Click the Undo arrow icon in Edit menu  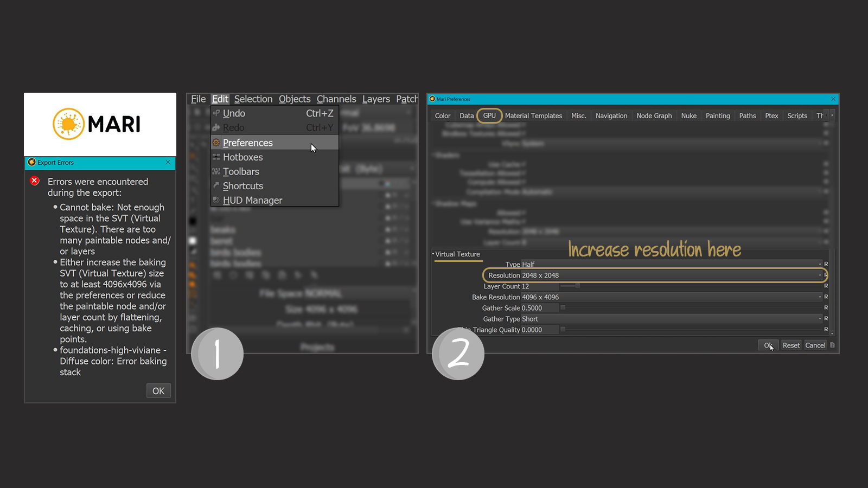point(216,113)
